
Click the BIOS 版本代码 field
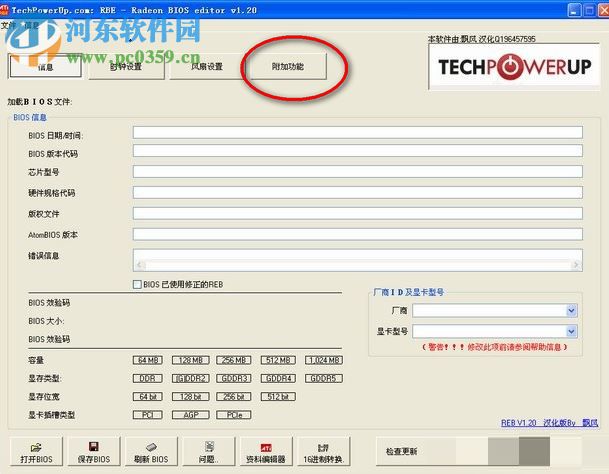[357, 151]
